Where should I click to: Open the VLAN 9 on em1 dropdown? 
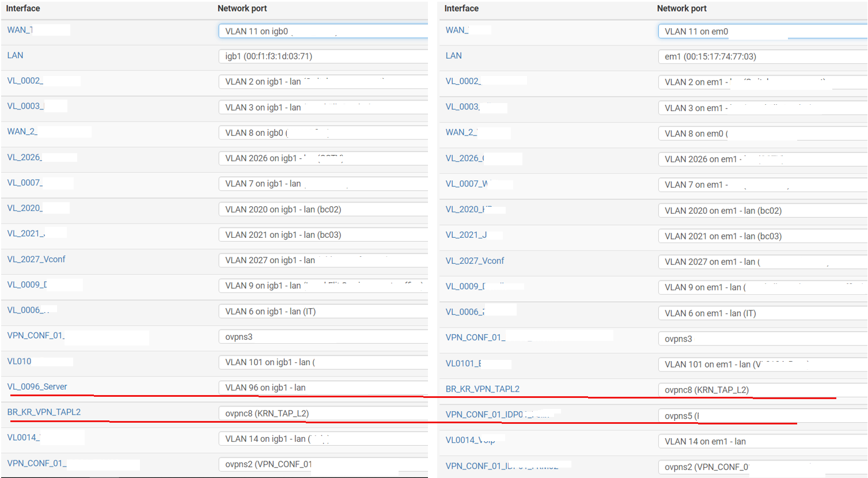[x=763, y=287]
